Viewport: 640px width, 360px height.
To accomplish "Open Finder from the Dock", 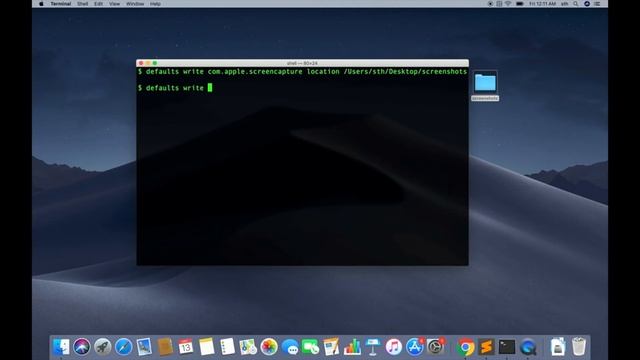I will tap(61, 347).
